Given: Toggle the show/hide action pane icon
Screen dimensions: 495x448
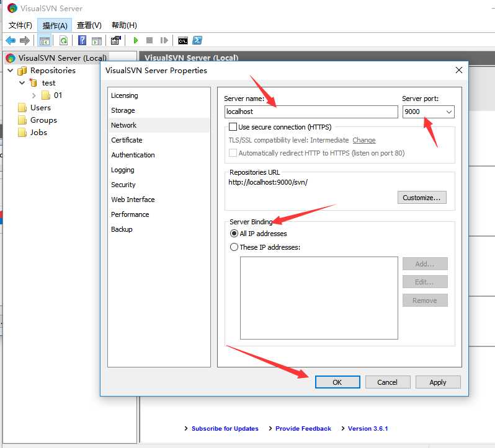Looking at the screenshot, I should coord(97,41).
